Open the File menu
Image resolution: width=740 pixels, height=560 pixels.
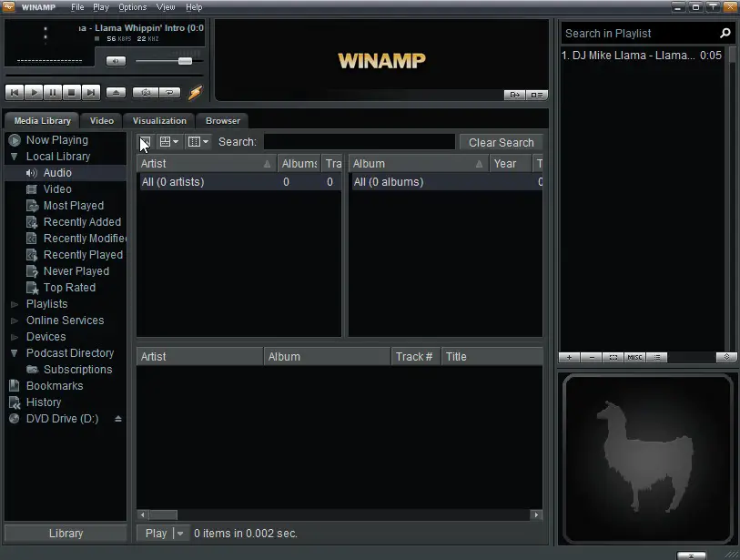77,7
